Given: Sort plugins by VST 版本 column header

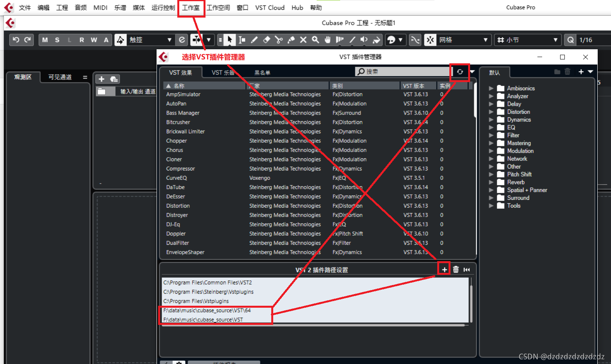Looking at the screenshot, I should (418, 86).
